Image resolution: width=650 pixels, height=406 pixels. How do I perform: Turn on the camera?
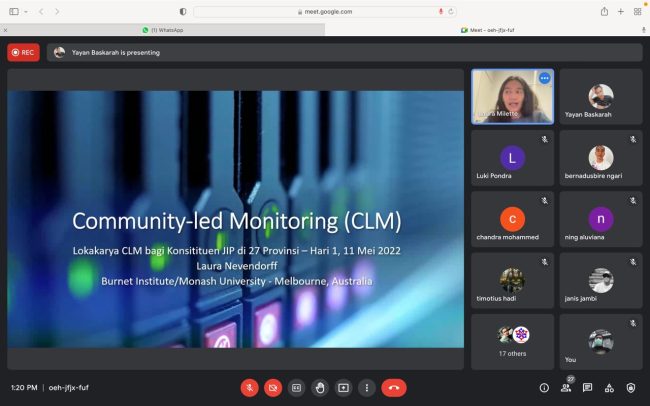[273, 387]
